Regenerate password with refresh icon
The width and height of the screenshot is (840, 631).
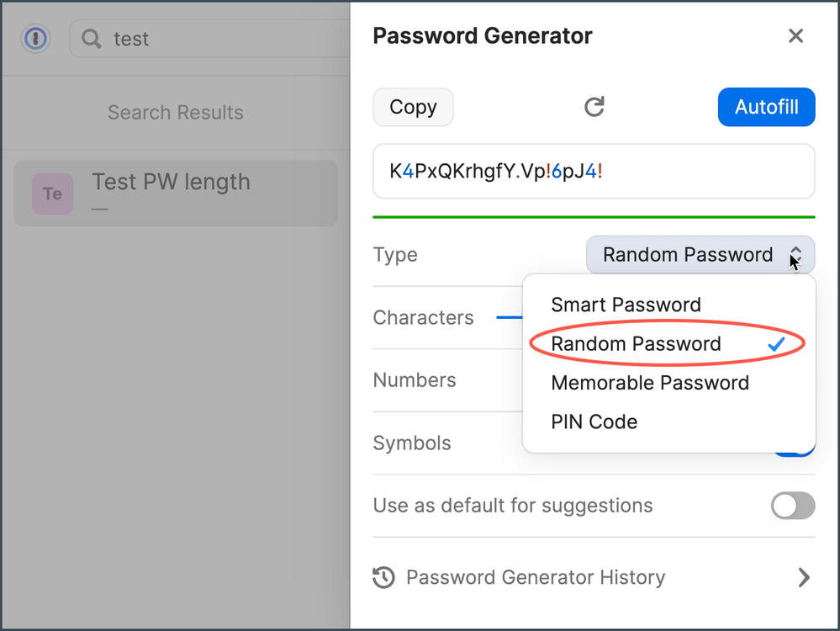point(594,107)
